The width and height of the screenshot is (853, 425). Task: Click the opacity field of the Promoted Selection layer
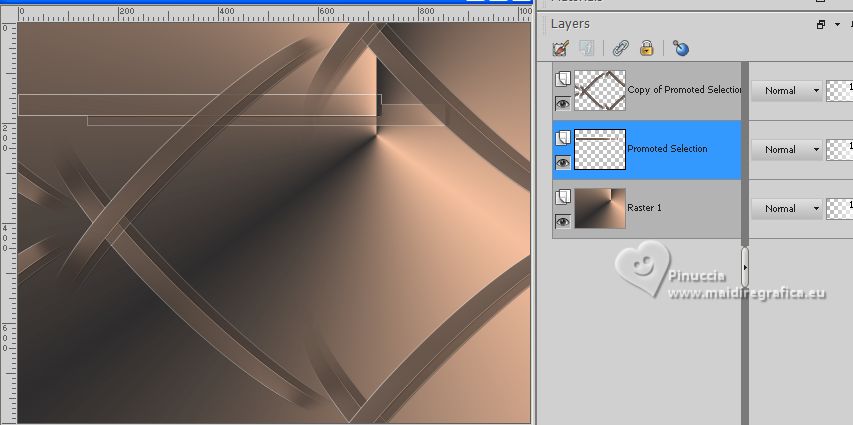pos(839,150)
